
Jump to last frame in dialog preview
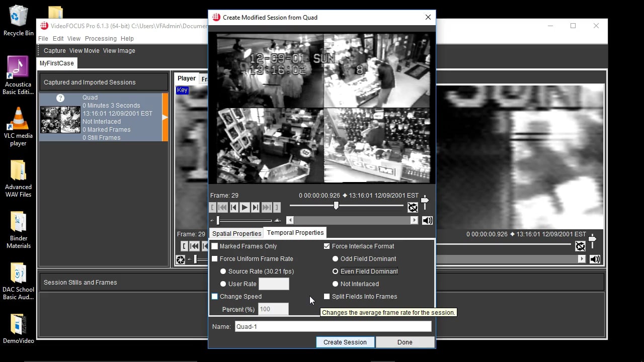pyautogui.click(x=267, y=207)
